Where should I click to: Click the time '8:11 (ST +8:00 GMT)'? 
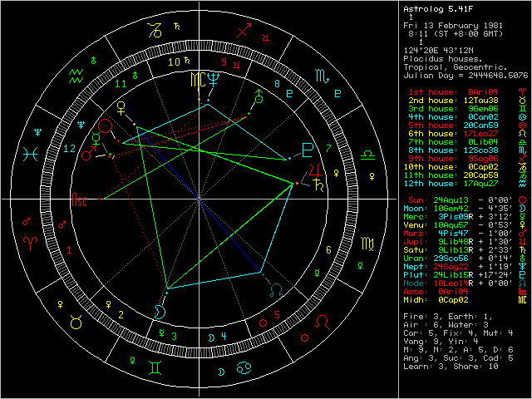point(456,34)
